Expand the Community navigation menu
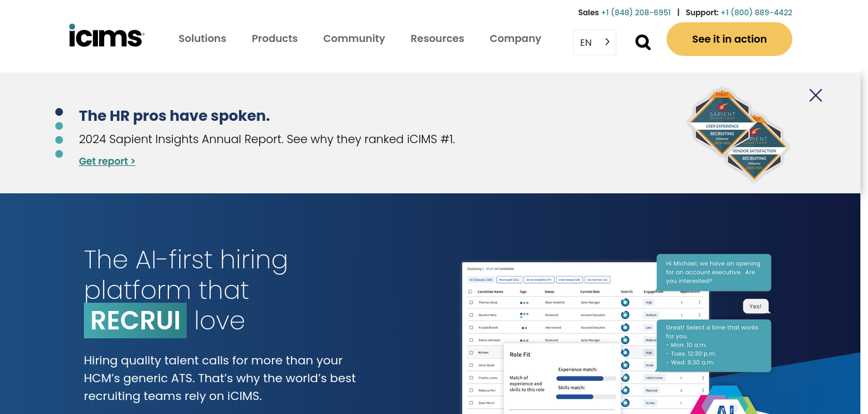 point(354,38)
